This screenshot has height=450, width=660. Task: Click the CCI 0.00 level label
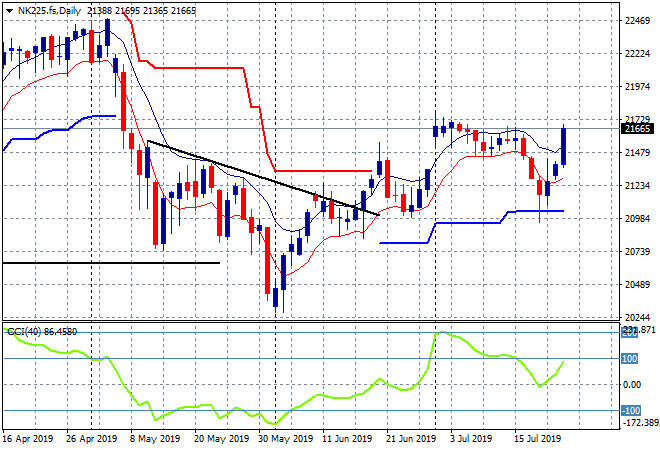coord(632,385)
